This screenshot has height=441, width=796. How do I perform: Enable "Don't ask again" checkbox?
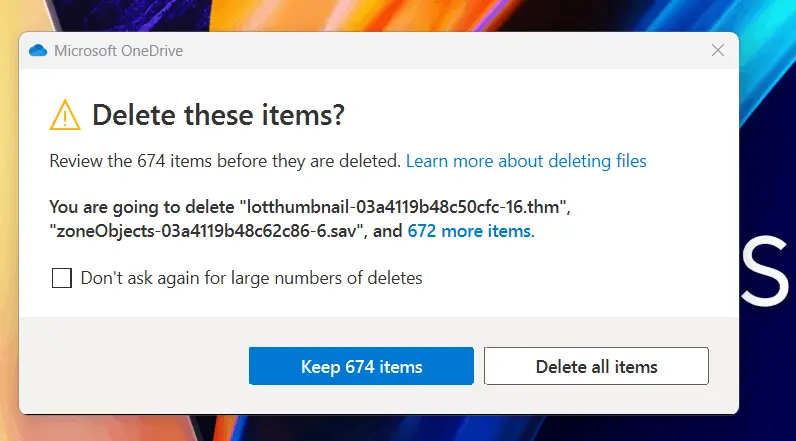[62, 278]
